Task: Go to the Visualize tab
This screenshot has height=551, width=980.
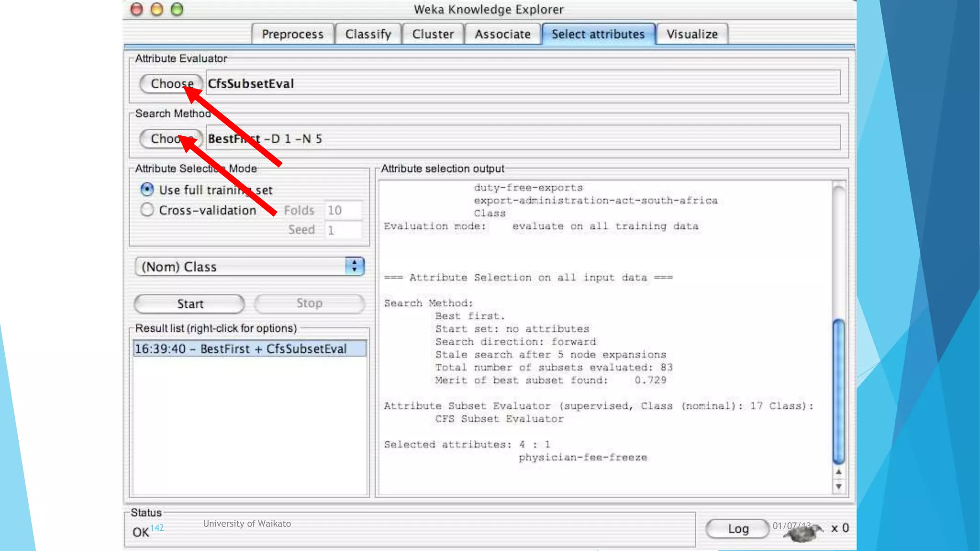Action: pyautogui.click(x=692, y=34)
